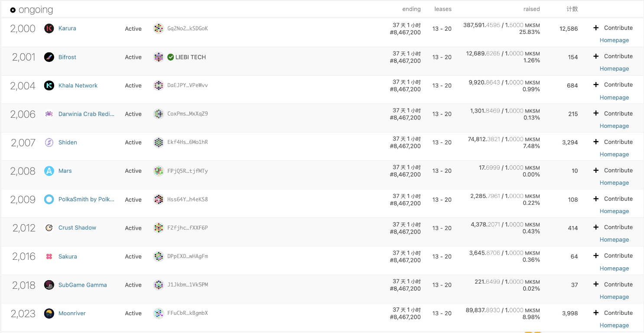
Task: Click the Crust Shadow identicon F2fjhc…fXXF6P
Action: (159, 228)
